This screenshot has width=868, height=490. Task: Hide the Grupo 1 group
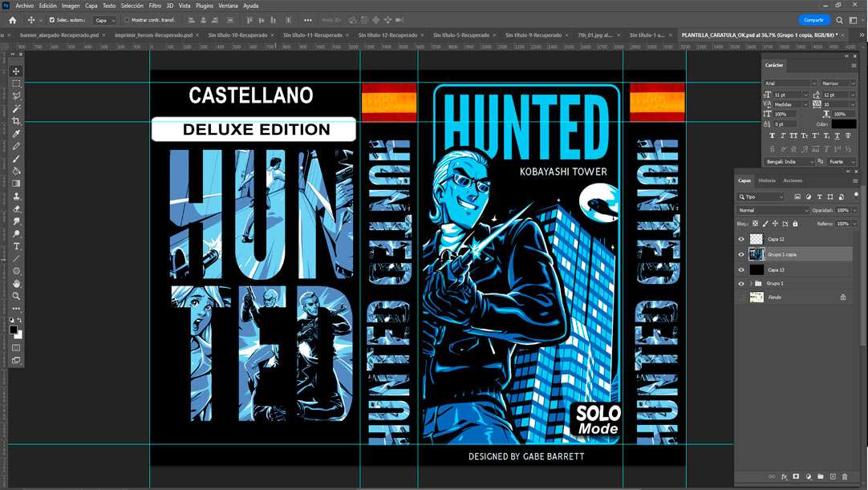pyautogui.click(x=742, y=283)
